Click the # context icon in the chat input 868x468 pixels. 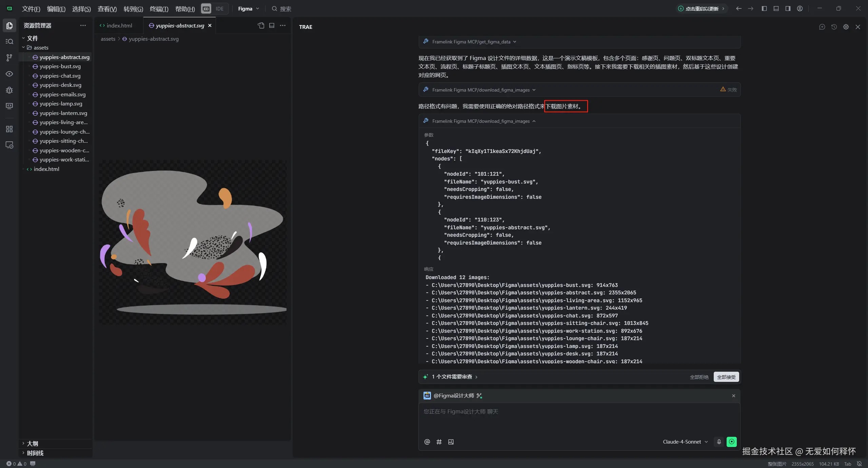439,442
